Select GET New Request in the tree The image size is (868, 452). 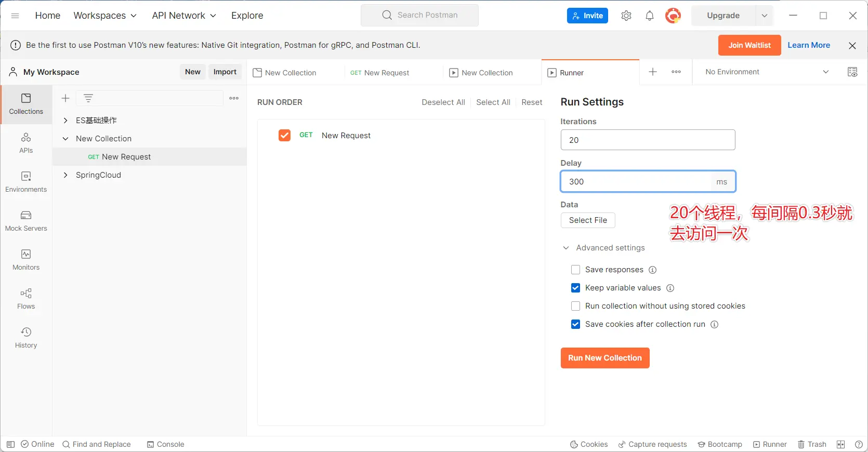(150, 157)
